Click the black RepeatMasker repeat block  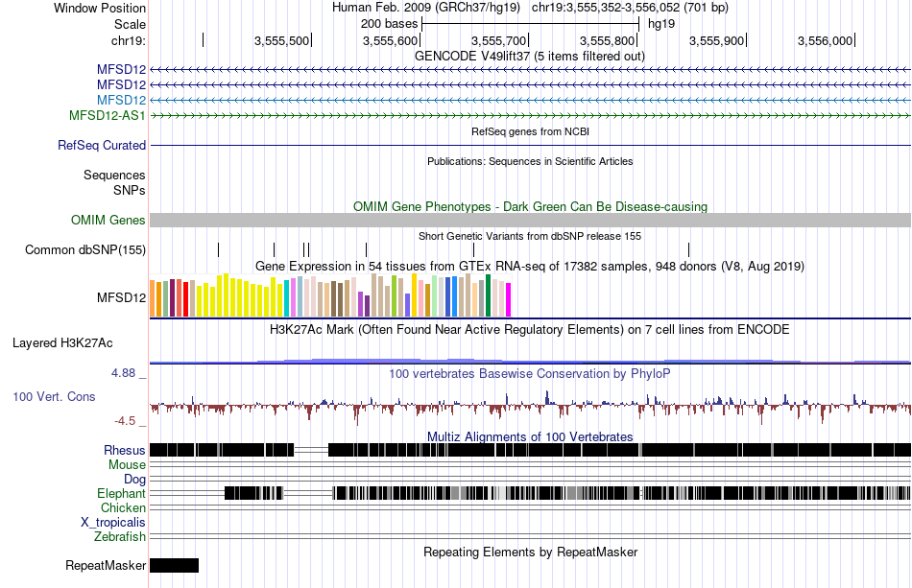click(x=174, y=565)
